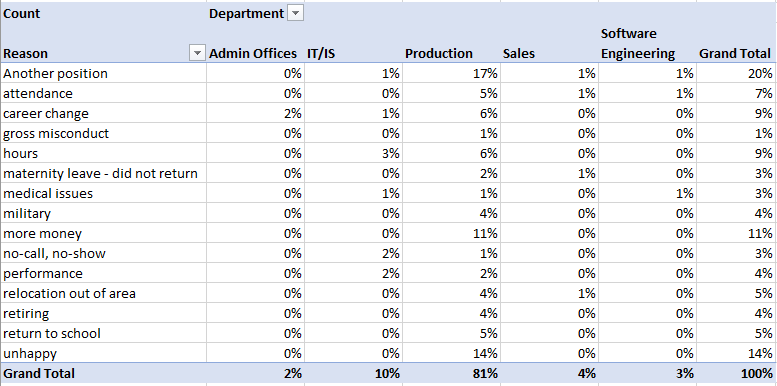Click Production 11% in more money row
The height and width of the screenshot is (386, 777).
[x=451, y=233]
